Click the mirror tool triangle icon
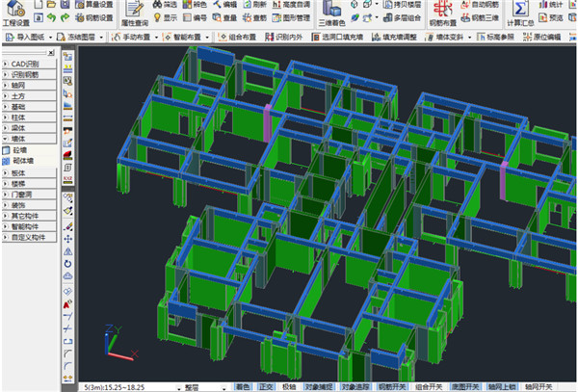 [x=67, y=251]
